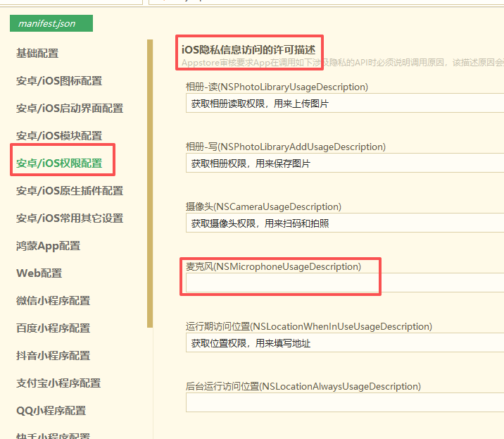The height and width of the screenshot is (439, 504).
Task: Open 安卓/iOS原生插件配置
Action: point(70,190)
